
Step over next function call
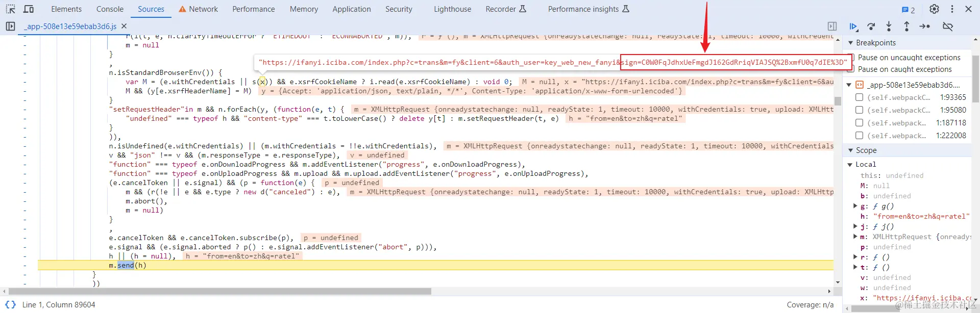click(871, 26)
